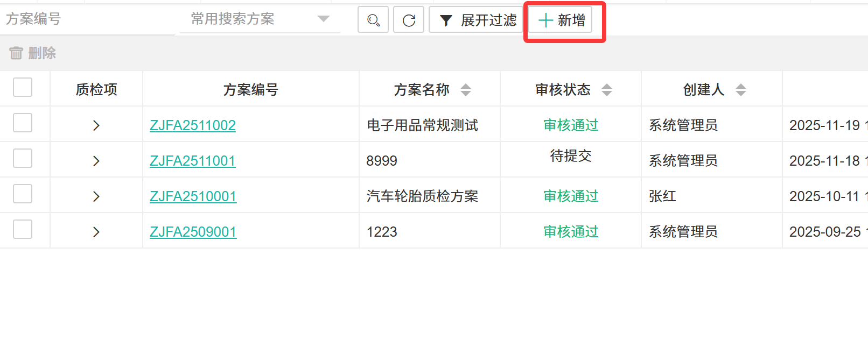868x340 pixels.
Task: Expand 质检项 for row ZJFA2511002
Action: (96, 125)
